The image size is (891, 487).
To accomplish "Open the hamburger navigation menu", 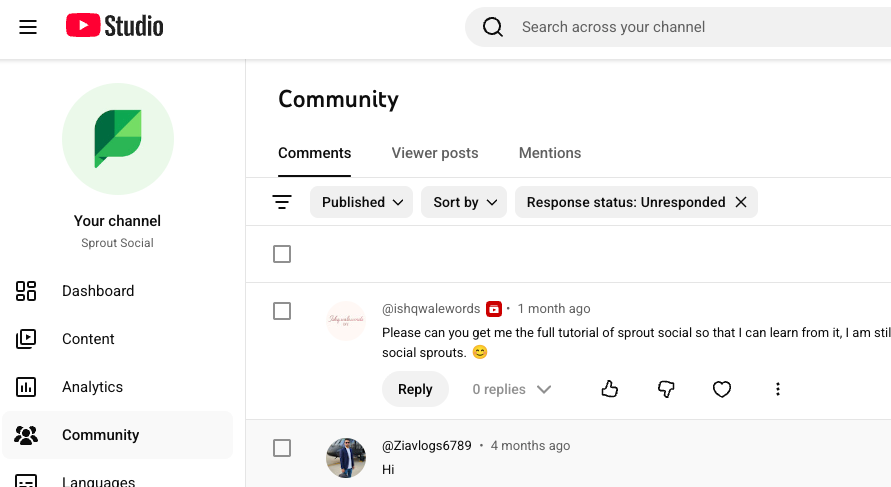I will [x=28, y=27].
